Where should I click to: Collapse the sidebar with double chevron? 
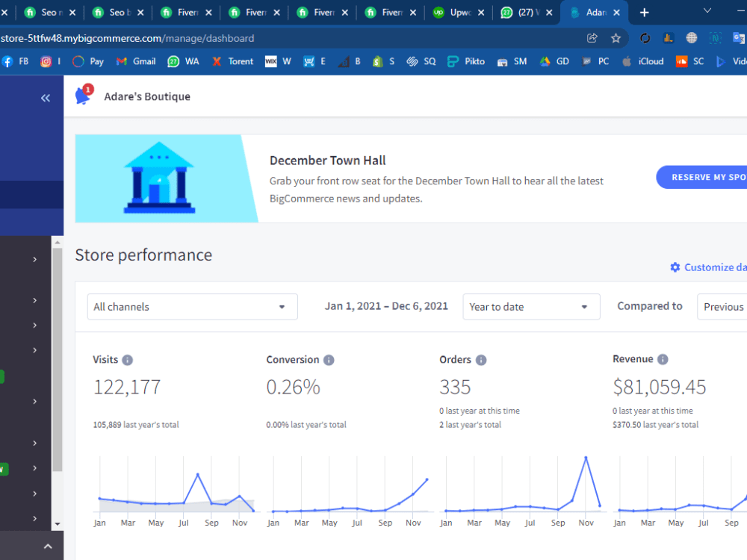46,98
